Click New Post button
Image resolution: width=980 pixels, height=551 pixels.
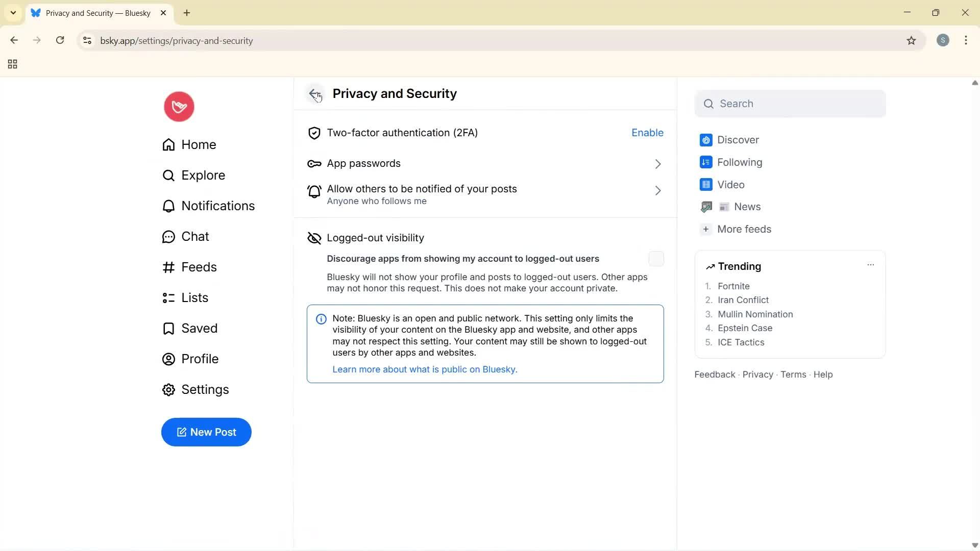[x=206, y=432]
